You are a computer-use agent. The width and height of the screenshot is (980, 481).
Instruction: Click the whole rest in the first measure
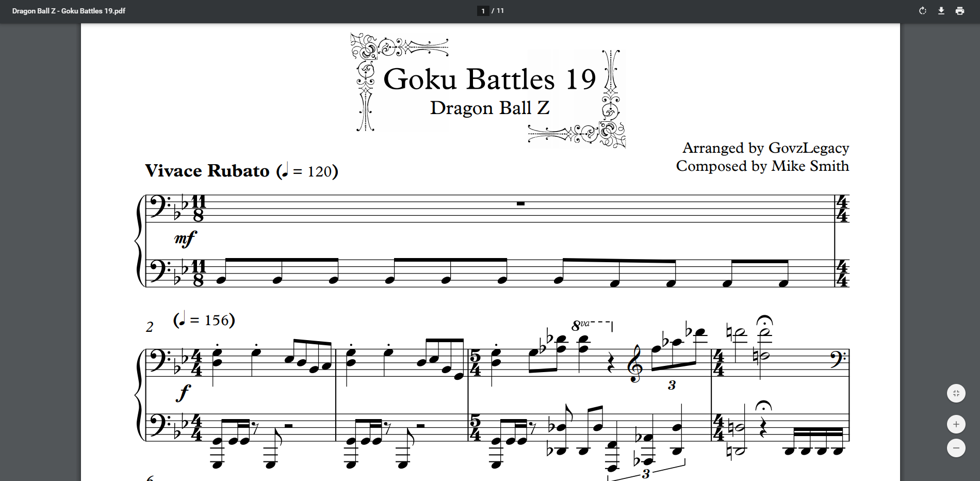click(x=520, y=204)
